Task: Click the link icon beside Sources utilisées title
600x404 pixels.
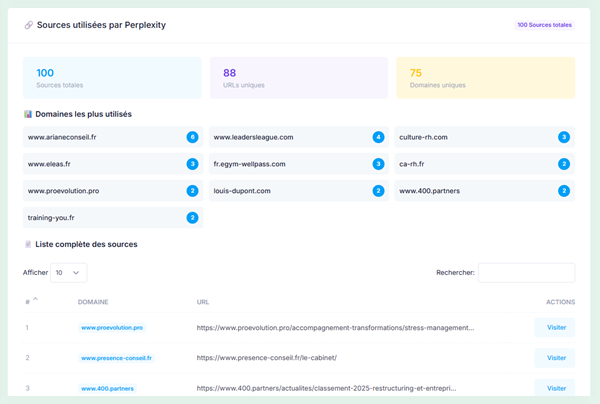Action: pyautogui.click(x=29, y=25)
